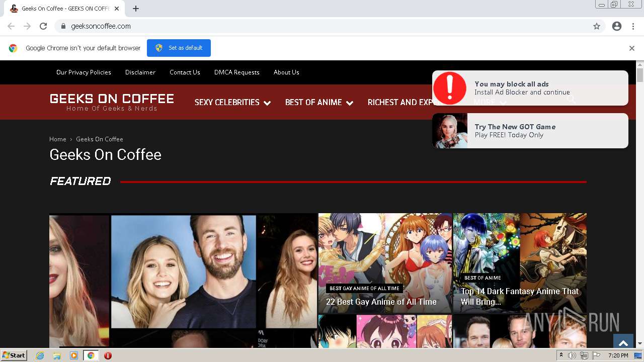Viewport: 644px width, 362px height.
Task: Open file explorer folder in taskbar
Action: [x=57, y=355]
